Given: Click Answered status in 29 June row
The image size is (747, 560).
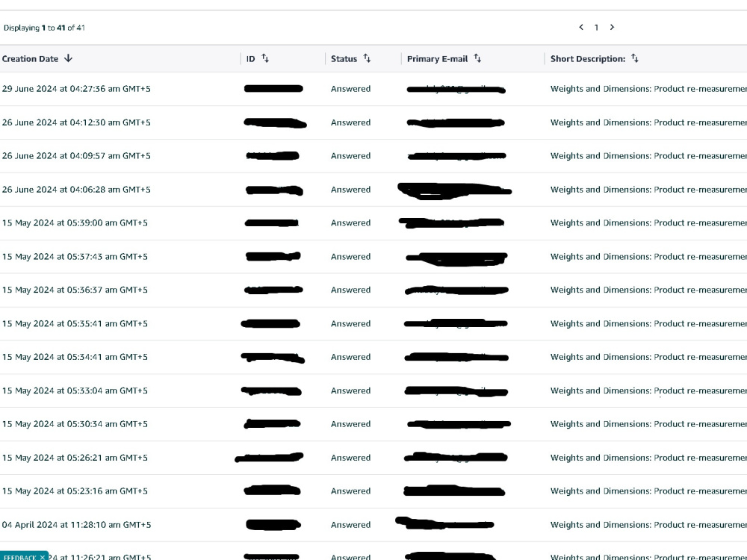Looking at the screenshot, I should tap(350, 89).
